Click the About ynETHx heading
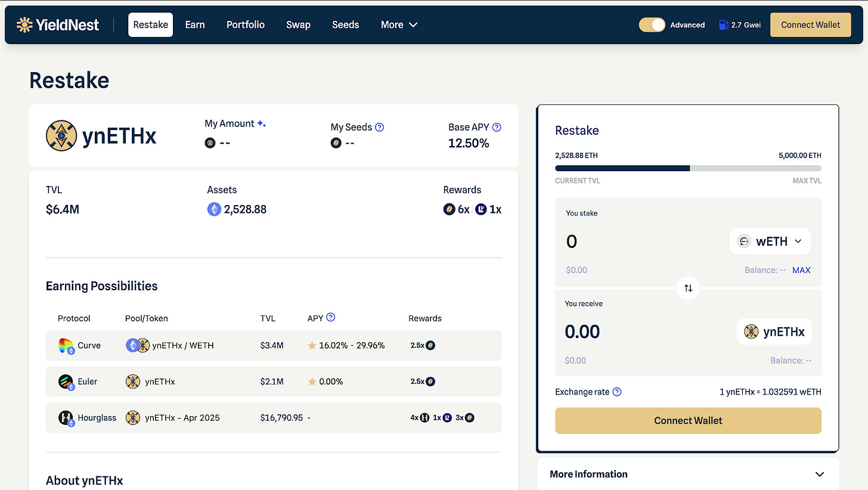Image resolution: width=868 pixels, height=490 pixels. pos(85,480)
